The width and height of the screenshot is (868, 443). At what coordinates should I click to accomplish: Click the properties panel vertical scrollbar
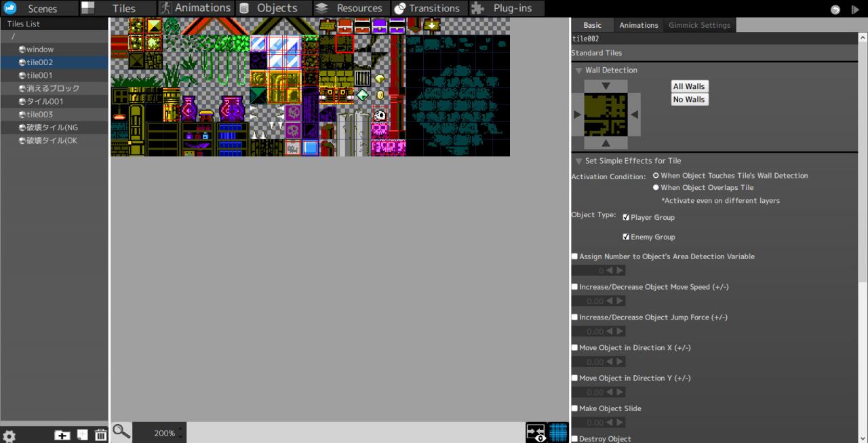coord(863,163)
